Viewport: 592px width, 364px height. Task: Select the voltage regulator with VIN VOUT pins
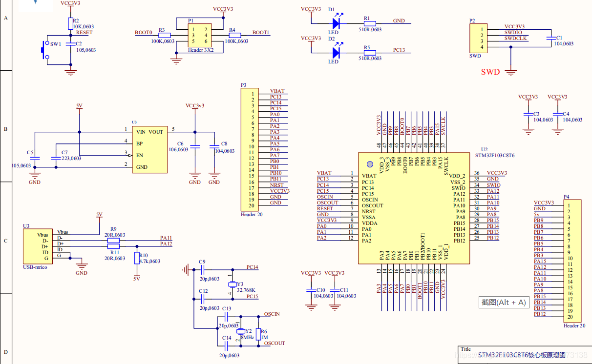(149, 149)
